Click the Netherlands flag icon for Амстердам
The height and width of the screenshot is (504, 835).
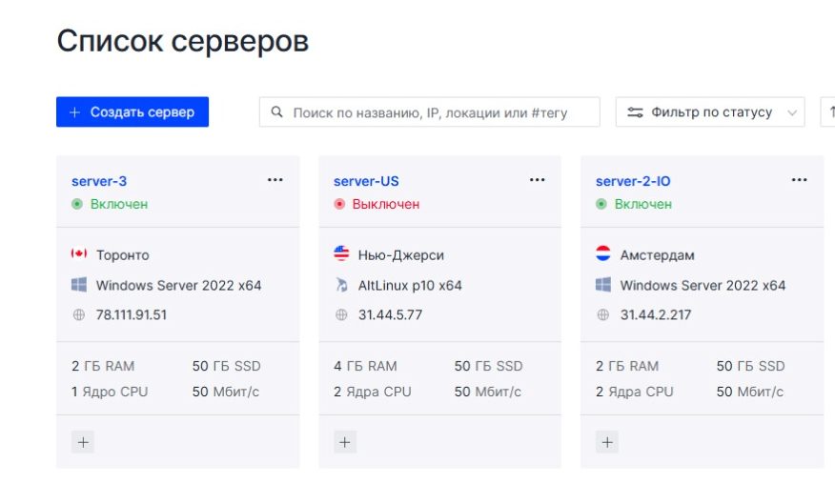click(603, 254)
